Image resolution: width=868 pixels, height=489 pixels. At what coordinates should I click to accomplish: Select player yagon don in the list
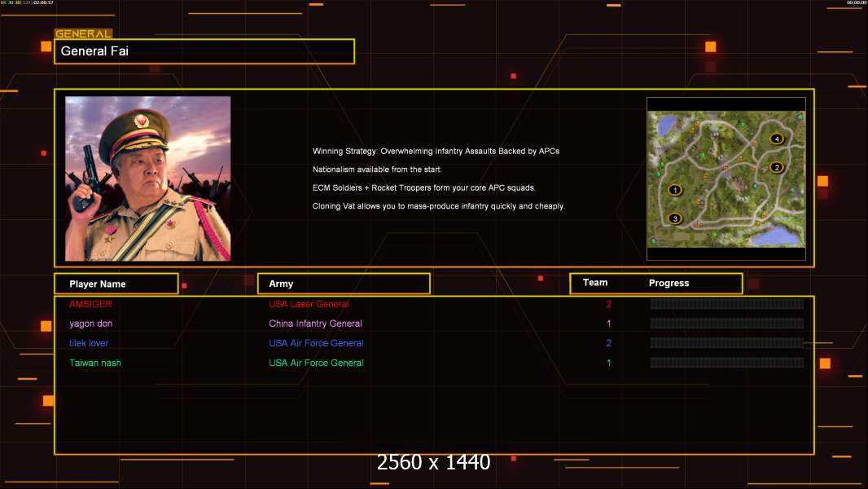[90, 324]
